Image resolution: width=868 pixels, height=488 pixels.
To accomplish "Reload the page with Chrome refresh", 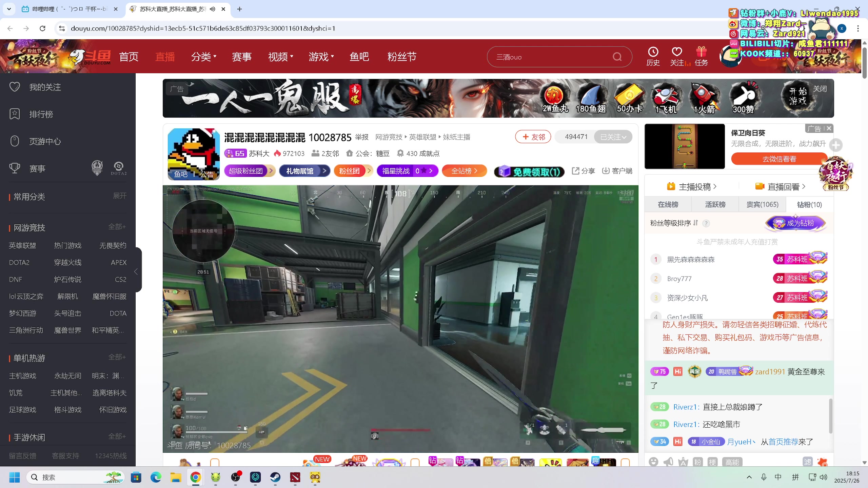I will pyautogui.click(x=42, y=28).
